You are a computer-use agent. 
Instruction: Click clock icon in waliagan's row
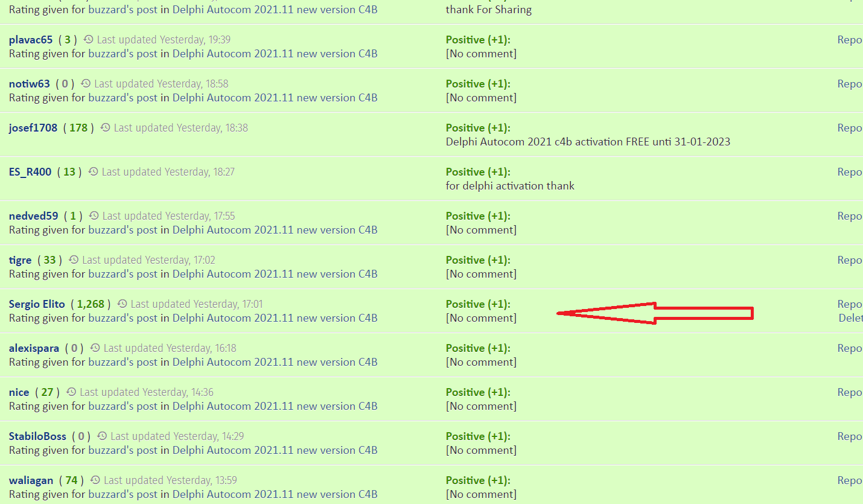[95, 480]
